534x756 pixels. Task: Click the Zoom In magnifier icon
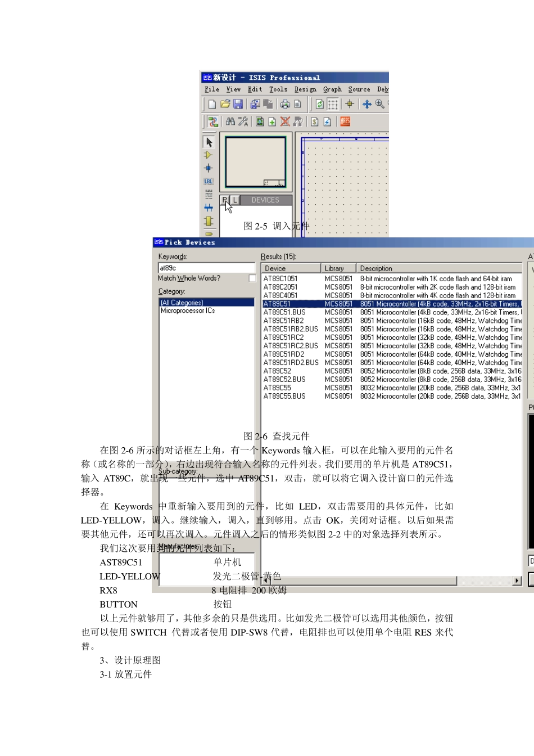tap(380, 104)
